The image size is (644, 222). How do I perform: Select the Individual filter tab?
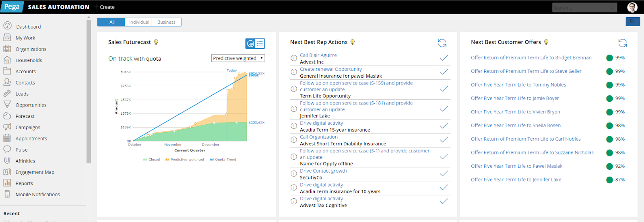coord(138,22)
